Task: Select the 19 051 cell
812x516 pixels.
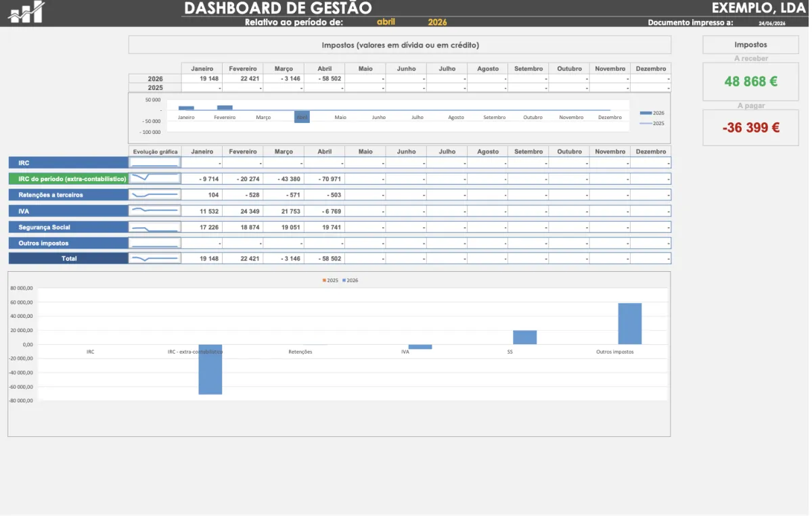Action: coord(284,227)
